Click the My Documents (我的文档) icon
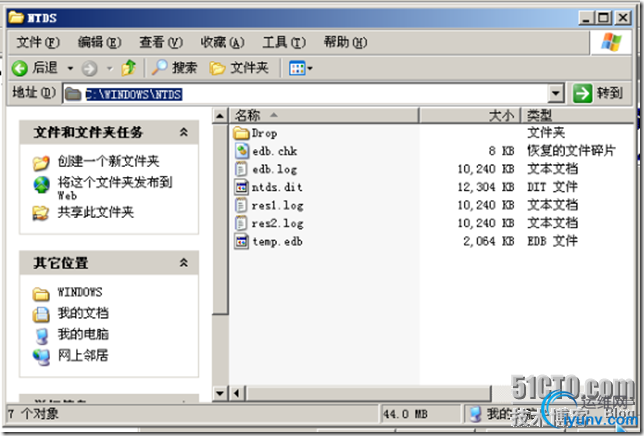 pyautogui.click(x=41, y=314)
